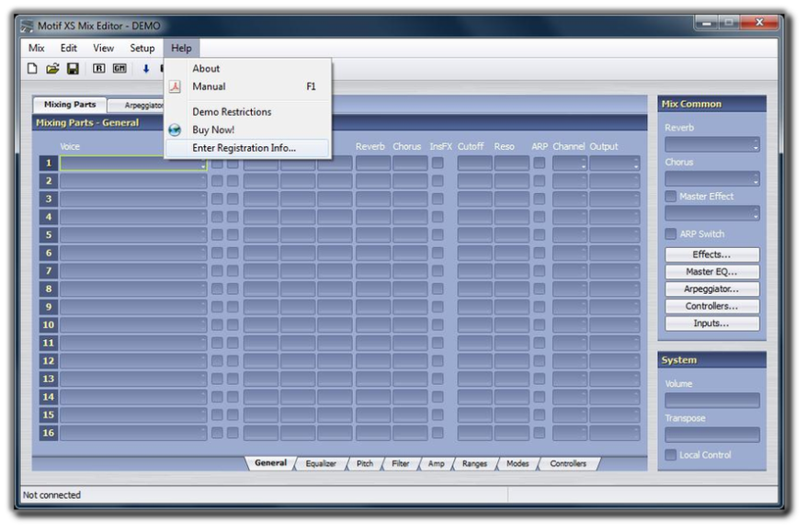This screenshot has width=807, height=532.
Task: Open the View menu
Action: 104,49
